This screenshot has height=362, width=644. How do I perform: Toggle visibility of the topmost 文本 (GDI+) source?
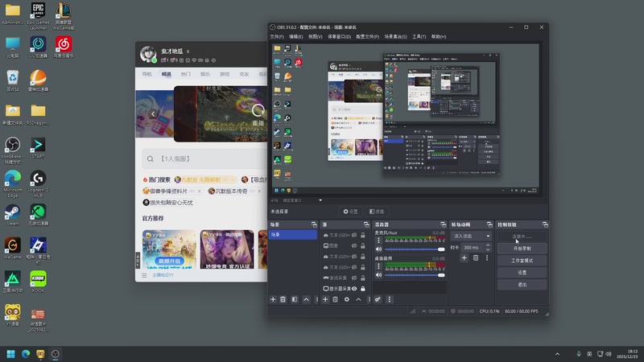point(354,235)
